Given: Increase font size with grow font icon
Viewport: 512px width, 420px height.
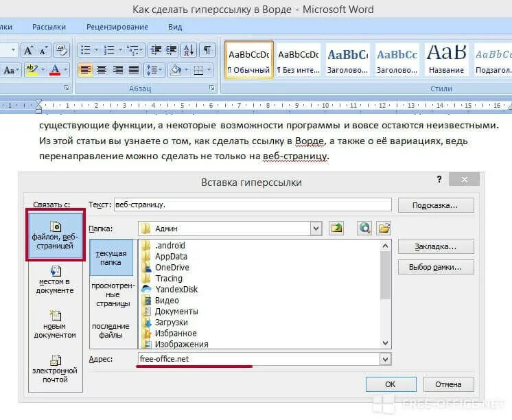Looking at the screenshot, I should 29,50.
